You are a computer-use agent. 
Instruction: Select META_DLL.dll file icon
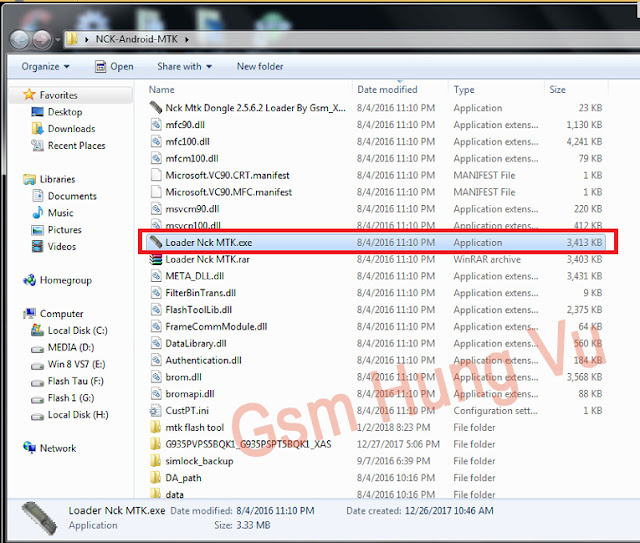pyautogui.click(x=156, y=276)
